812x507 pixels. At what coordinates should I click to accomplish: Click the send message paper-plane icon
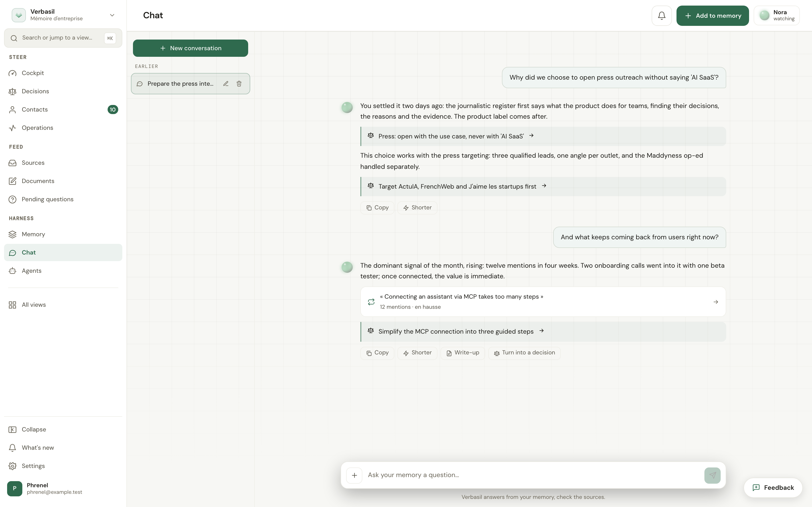(x=712, y=475)
